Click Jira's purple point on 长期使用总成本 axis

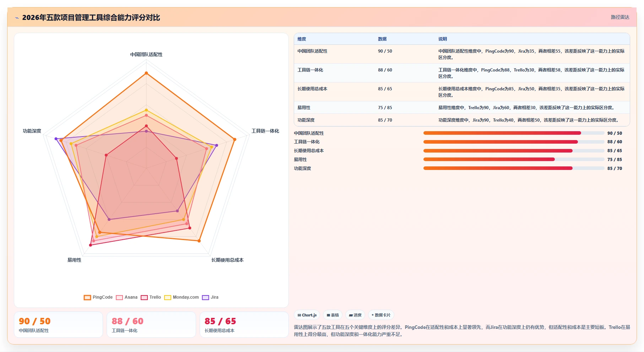pyautogui.click(x=178, y=211)
